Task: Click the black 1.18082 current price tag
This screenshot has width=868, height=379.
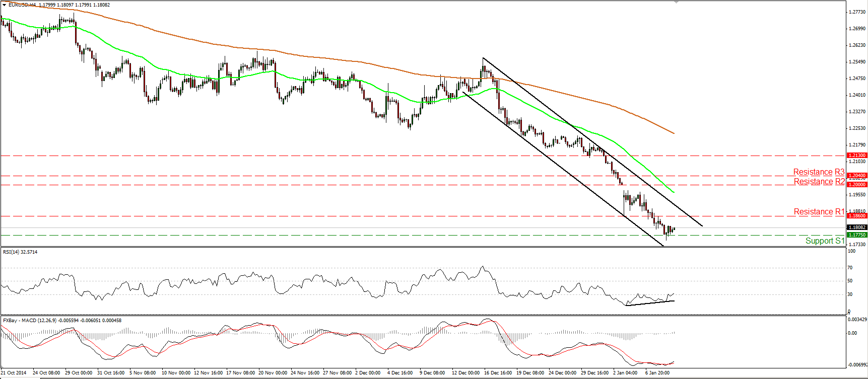Action: [857, 228]
